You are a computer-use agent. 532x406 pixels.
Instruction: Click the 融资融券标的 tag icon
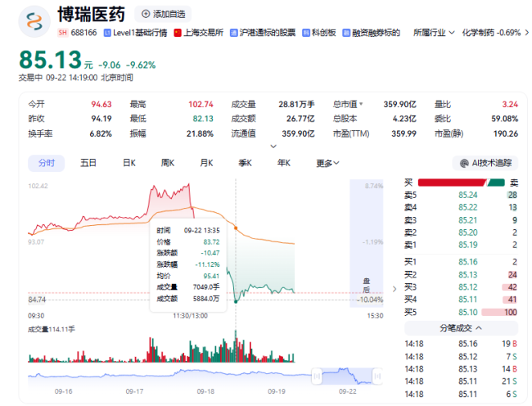click(347, 33)
